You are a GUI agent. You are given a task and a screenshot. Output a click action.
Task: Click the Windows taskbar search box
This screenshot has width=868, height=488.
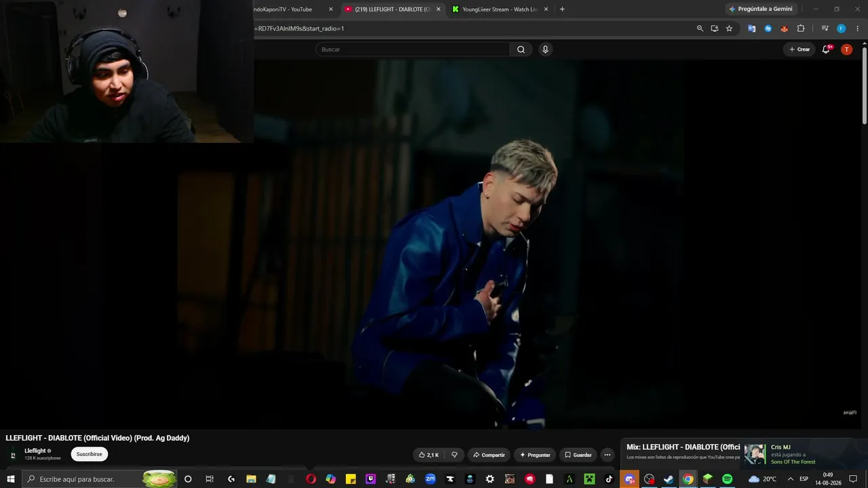point(100,479)
